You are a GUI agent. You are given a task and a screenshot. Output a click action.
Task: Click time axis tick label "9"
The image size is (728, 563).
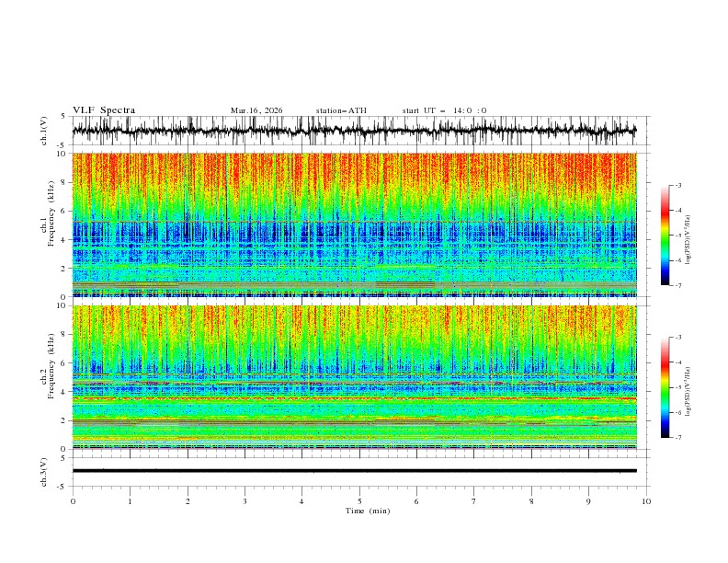588,501
